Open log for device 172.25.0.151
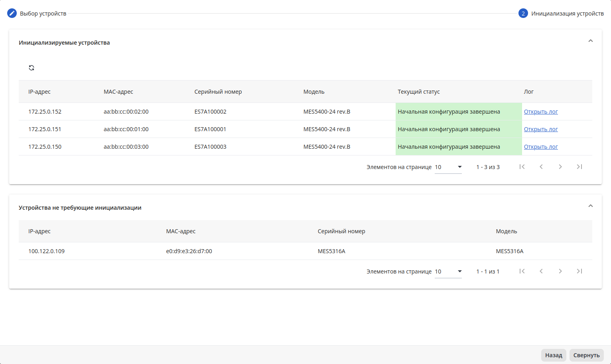 pos(541,129)
